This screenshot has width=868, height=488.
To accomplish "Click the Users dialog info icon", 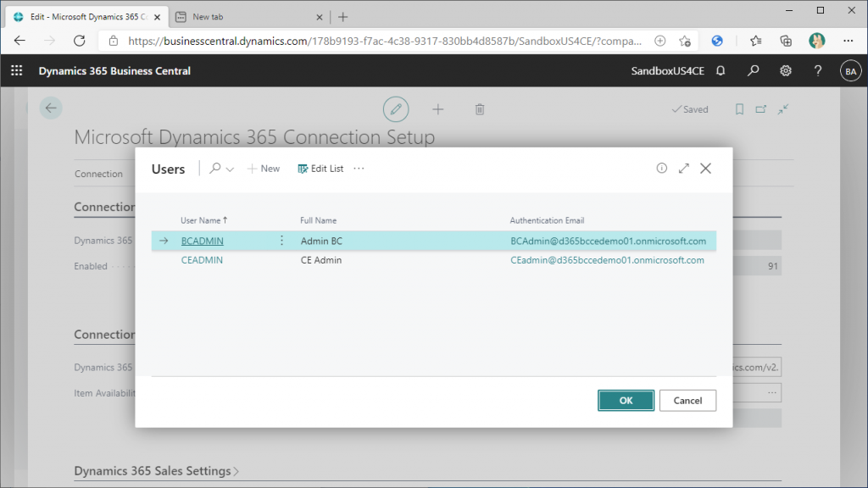I will coord(661,169).
